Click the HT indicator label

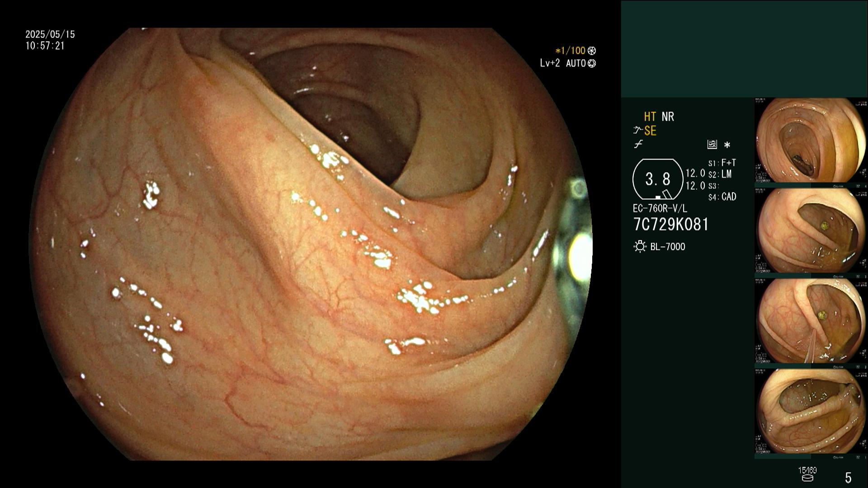pyautogui.click(x=650, y=117)
